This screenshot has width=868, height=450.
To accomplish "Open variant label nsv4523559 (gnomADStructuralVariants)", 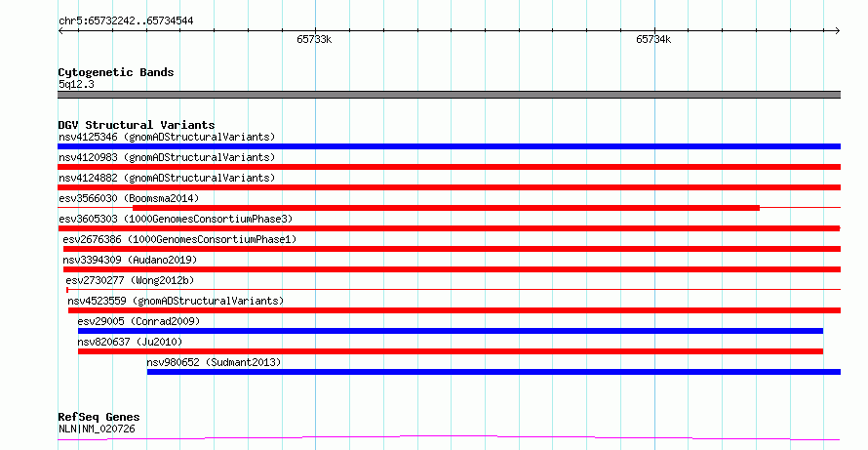I will tap(176, 301).
